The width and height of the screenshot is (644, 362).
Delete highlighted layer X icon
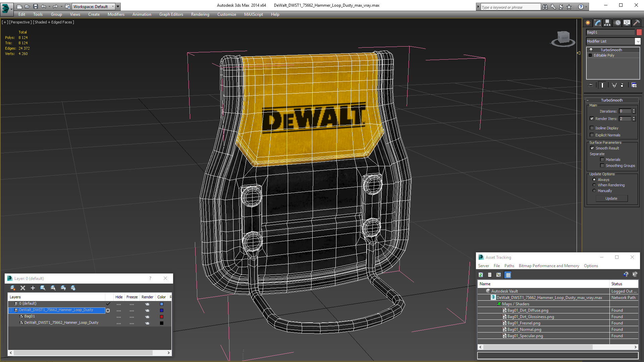point(23,288)
